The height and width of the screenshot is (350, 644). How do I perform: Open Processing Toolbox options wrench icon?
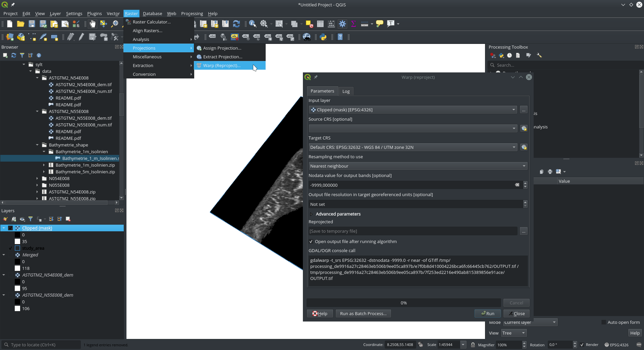click(x=539, y=55)
